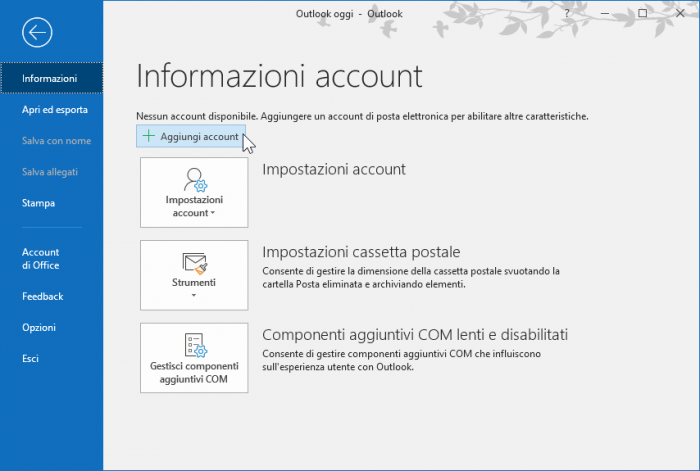Screen dimensions: 700x471
Task: Open Account di Office page
Action: pyautogui.click(x=40, y=258)
